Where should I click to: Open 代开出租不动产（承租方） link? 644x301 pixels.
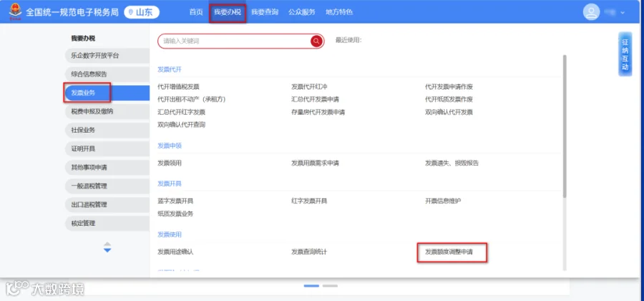(x=192, y=99)
